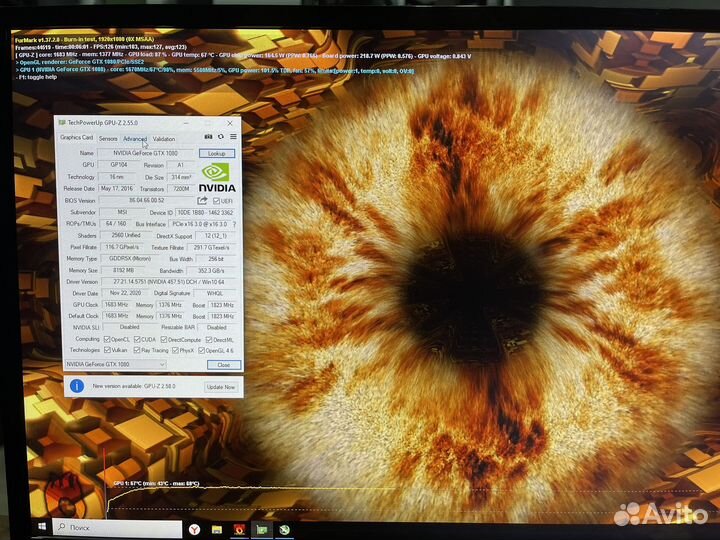Click the blue info icon in update bar
The height and width of the screenshot is (540, 720).
77,386
